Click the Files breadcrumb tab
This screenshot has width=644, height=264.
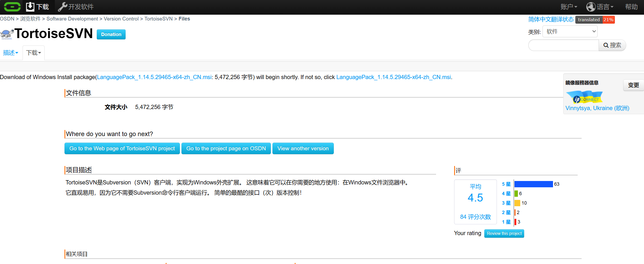coord(184,19)
